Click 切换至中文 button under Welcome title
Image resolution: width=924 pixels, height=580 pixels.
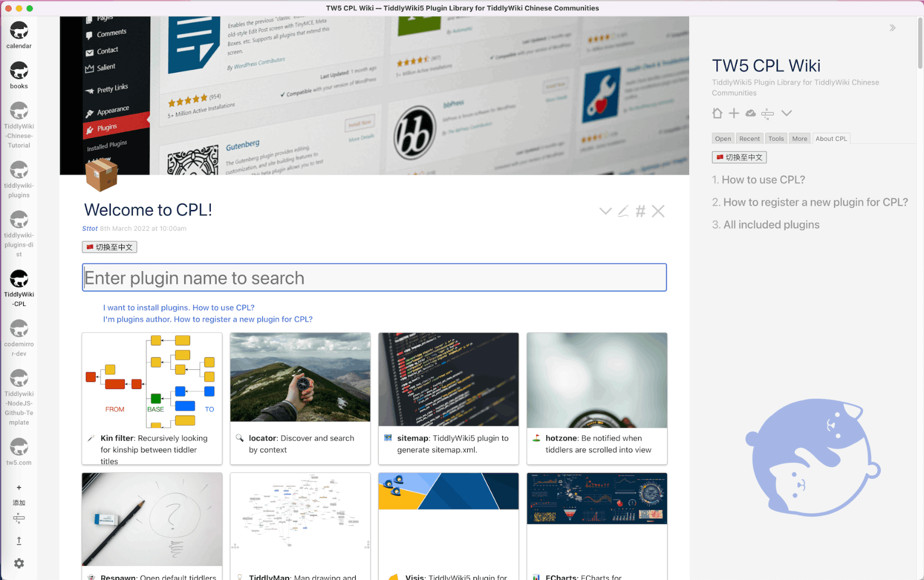[x=109, y=247]
